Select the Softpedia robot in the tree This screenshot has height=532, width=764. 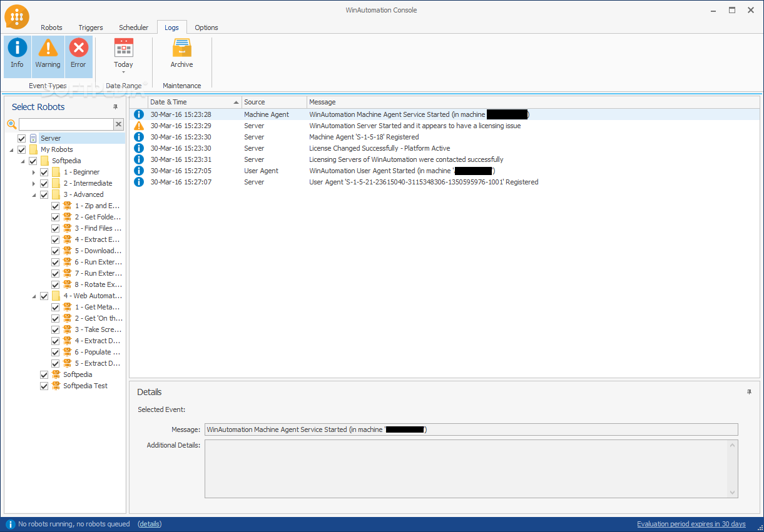pyautogui.click(x=78, y=374)
